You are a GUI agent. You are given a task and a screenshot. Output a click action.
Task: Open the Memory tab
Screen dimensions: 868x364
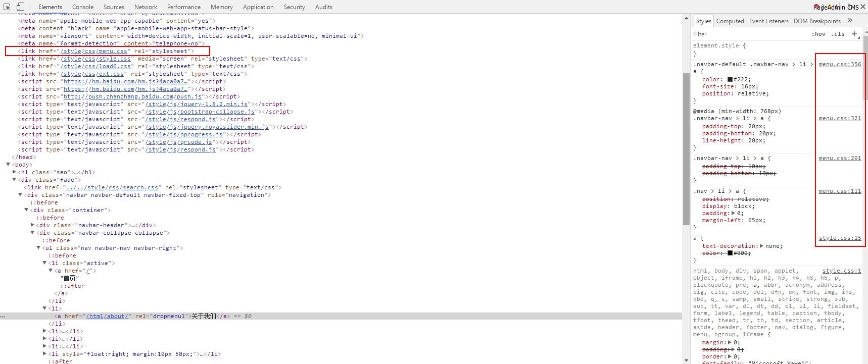point(222,7)
